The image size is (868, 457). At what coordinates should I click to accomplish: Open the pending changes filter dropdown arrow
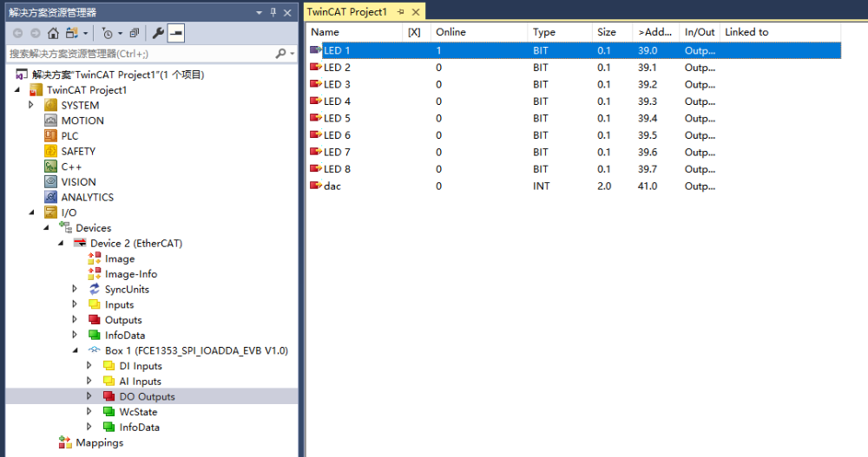tap(120, 34)
